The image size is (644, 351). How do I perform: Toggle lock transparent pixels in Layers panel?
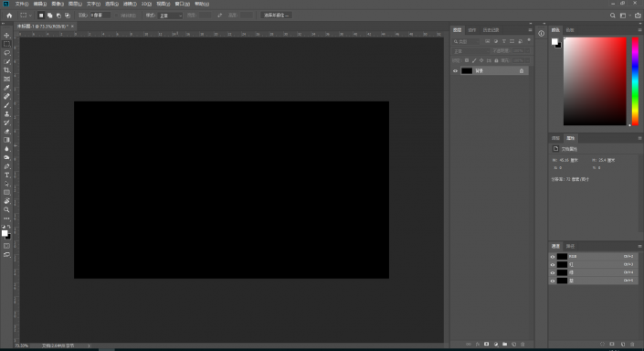(467, 60)
